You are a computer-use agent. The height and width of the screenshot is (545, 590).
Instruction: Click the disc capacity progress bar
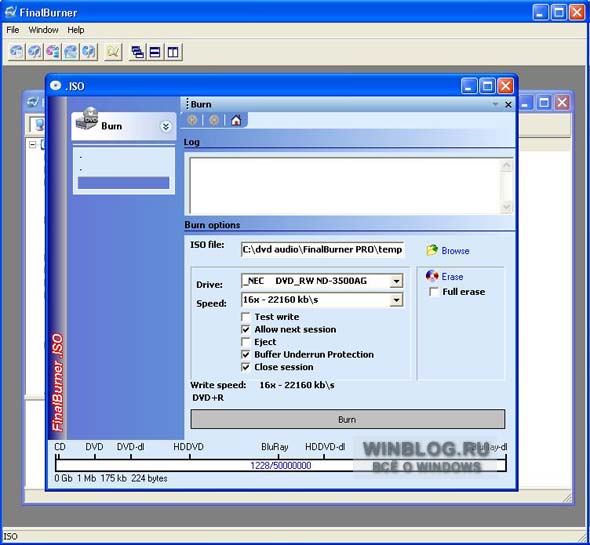tap(280, 466)
